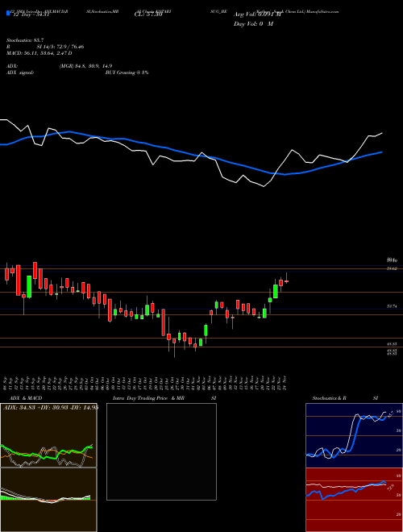
Task: Click the 53.74 price level label
Action: click(392, 306)
